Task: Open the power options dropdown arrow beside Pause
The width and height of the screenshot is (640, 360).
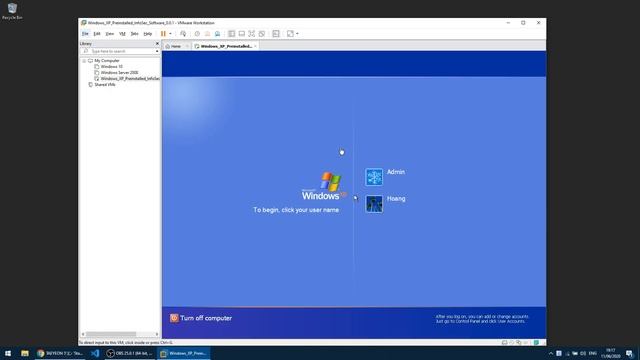Action: 170,34
